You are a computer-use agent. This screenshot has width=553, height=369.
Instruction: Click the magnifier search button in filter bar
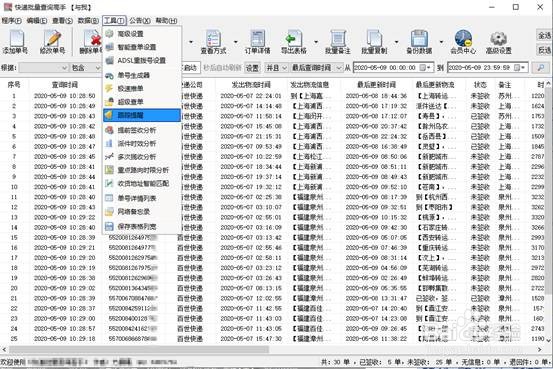click(x=540, y=67)
